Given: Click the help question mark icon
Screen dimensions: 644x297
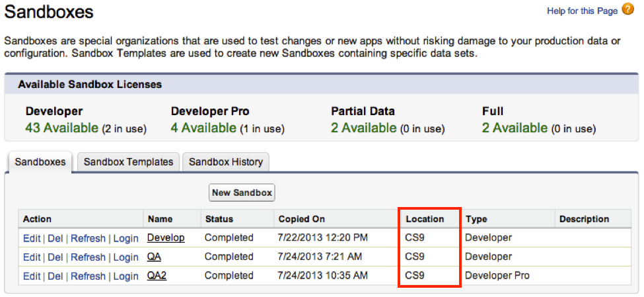Looking at the screenshot, I should coord(628,10).
